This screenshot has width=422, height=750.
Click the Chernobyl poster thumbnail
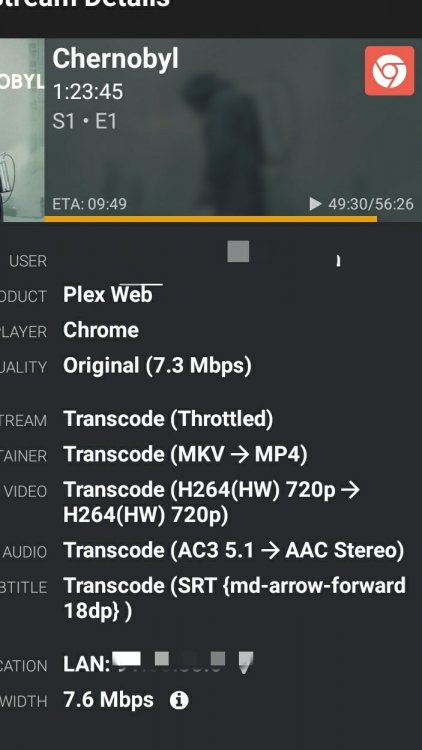pos(22,130)
